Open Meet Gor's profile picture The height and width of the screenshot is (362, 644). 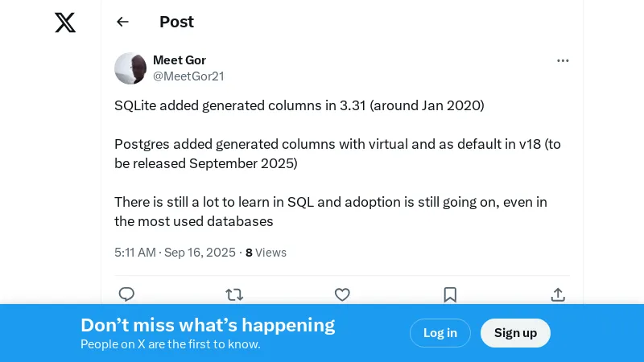(x=130, y=68)
